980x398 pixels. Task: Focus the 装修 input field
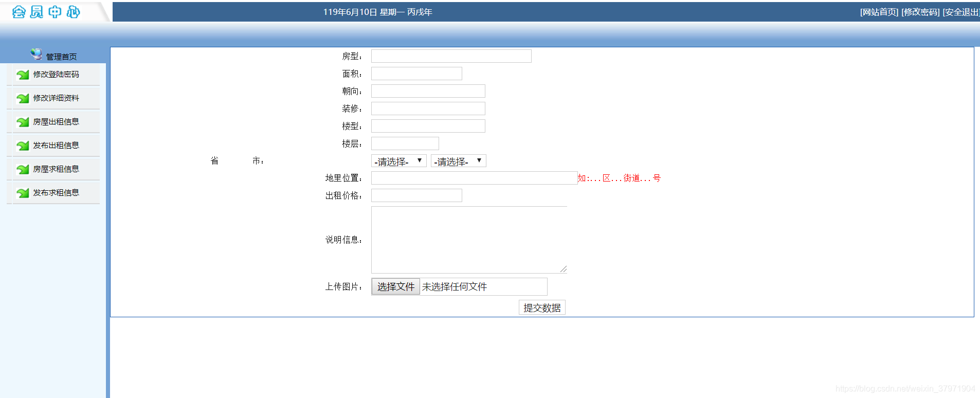click(x=428, y=108)
